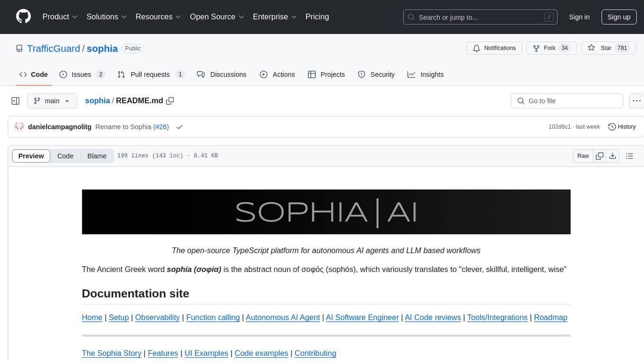644x362 pixels.
Task: Open the Issues tab
Action: (82, 74)
